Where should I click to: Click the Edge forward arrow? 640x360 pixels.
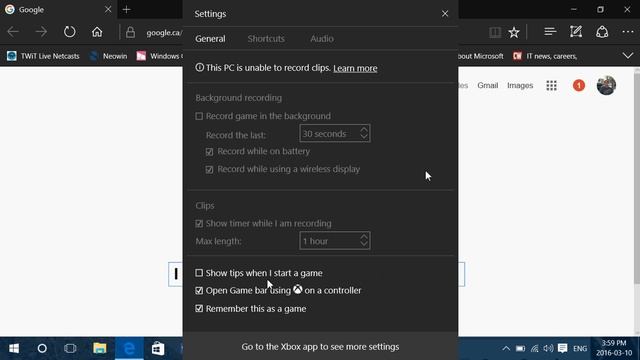[x=41, y=32]
